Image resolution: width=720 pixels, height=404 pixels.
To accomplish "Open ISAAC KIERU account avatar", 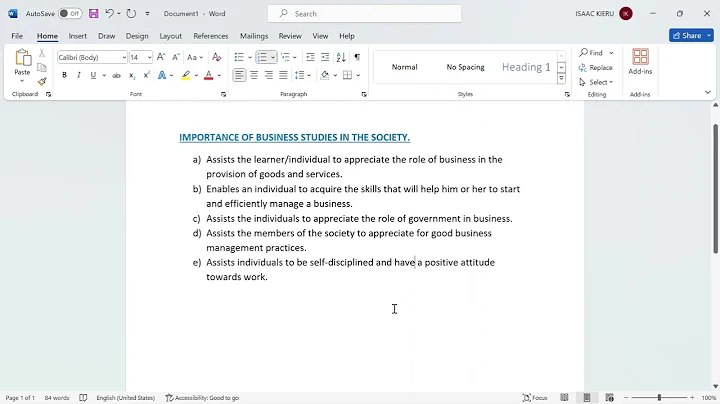I will (626, 14).
